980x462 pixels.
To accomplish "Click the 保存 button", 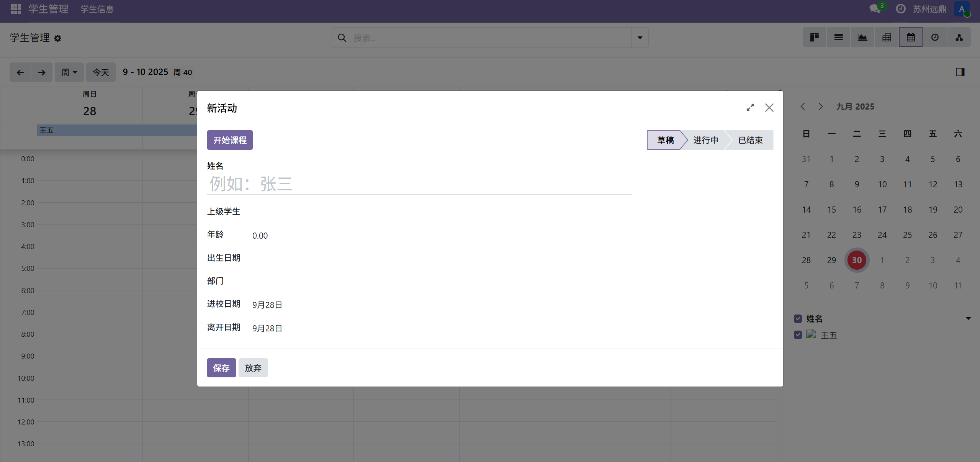I will click(221, 368).
